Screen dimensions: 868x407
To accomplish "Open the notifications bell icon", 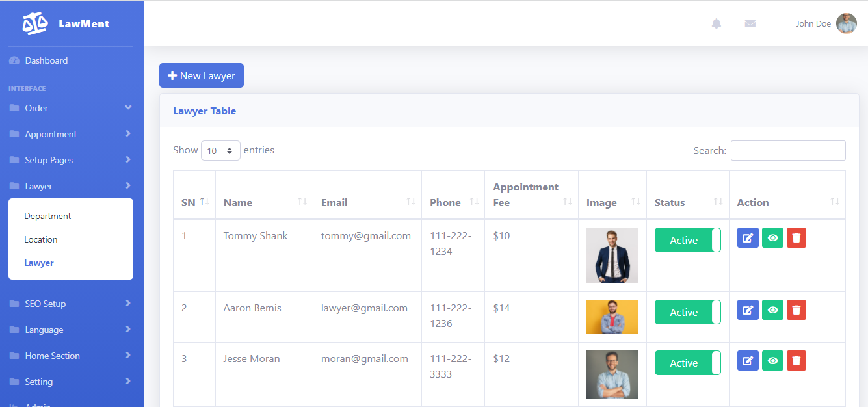I will pos(716,23).
